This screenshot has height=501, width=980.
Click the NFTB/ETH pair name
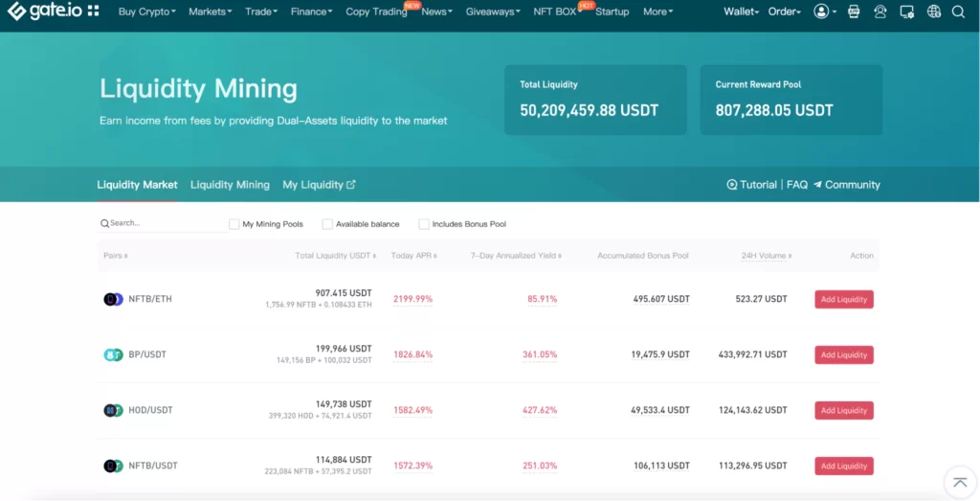tap(150, 299)
